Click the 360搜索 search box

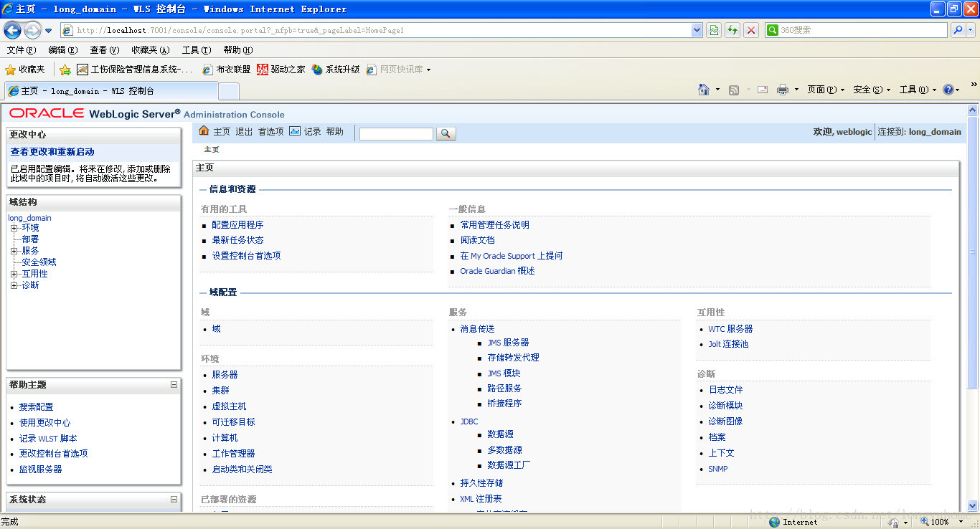tap(856, 30)
